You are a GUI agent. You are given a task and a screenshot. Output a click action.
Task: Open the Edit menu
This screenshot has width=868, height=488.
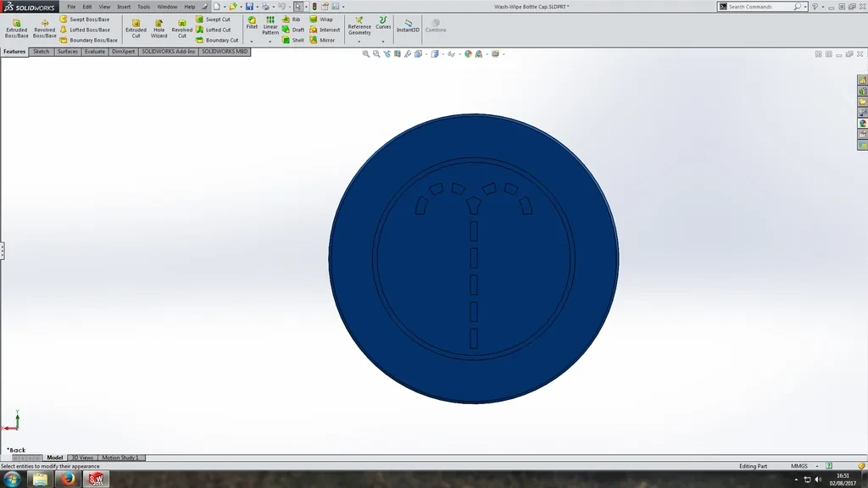(87, 7)
